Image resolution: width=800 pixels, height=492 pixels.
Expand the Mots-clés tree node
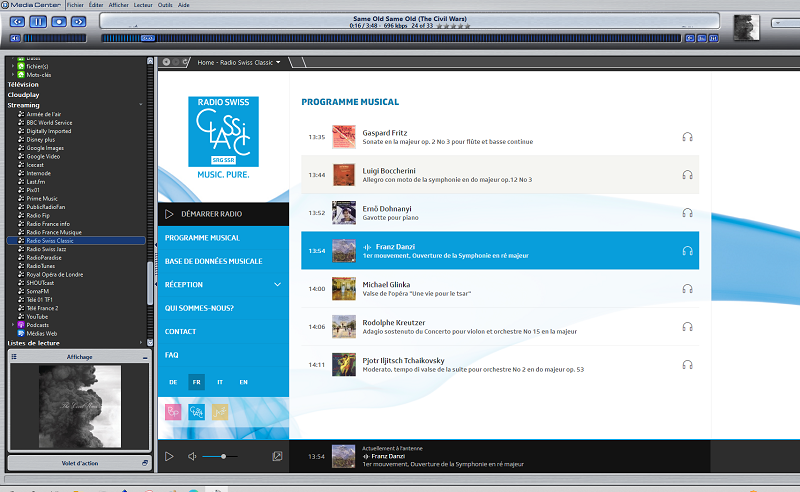pos(13,75)
